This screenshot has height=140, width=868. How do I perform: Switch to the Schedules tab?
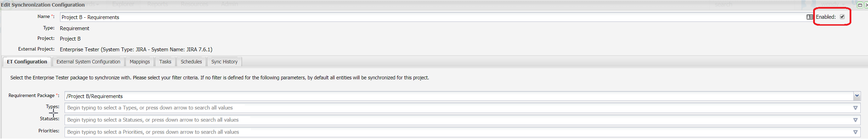tap(191, 62)
